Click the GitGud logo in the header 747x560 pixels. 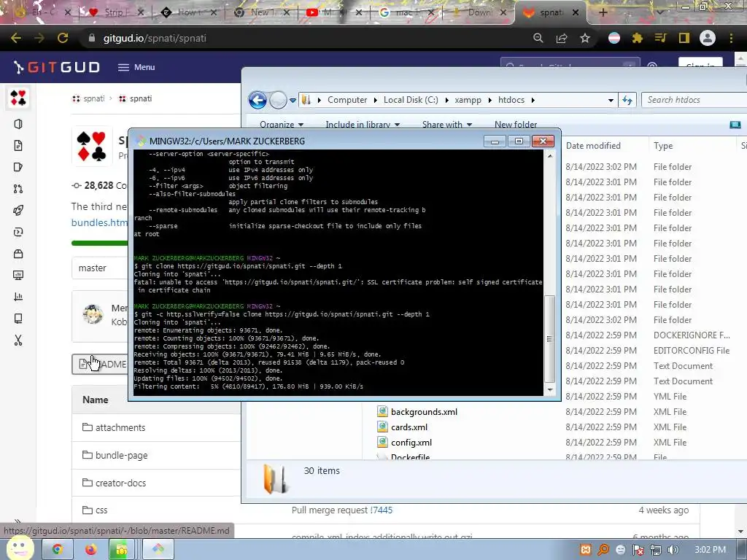pos(57,67)
